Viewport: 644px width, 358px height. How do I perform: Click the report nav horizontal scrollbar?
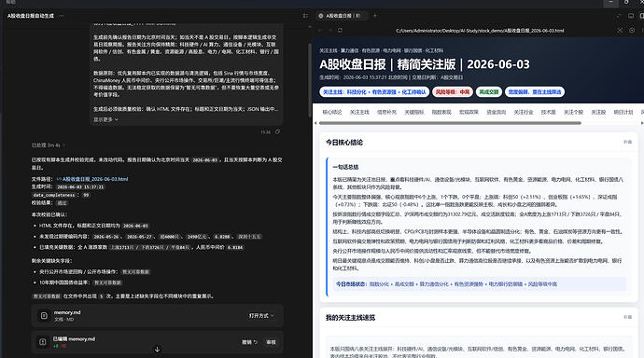click(450, 123)
